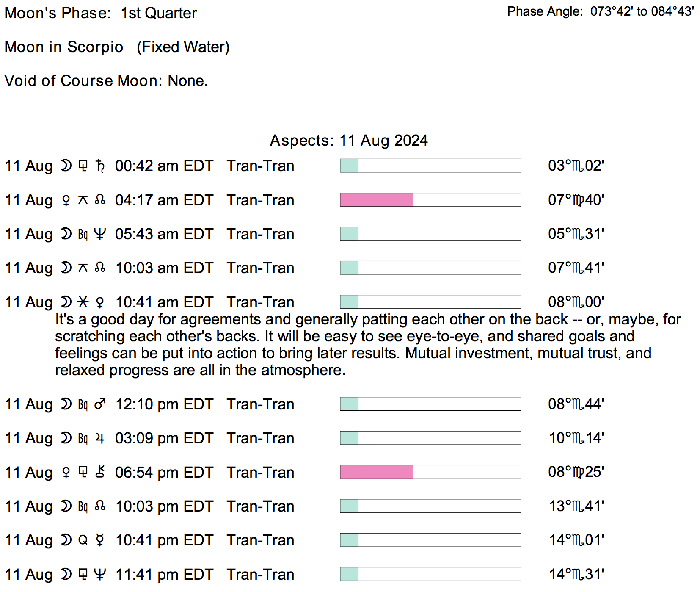
Task: Click the Chiron glyph in the 06:54 pm row
Action: pos(100,472)
